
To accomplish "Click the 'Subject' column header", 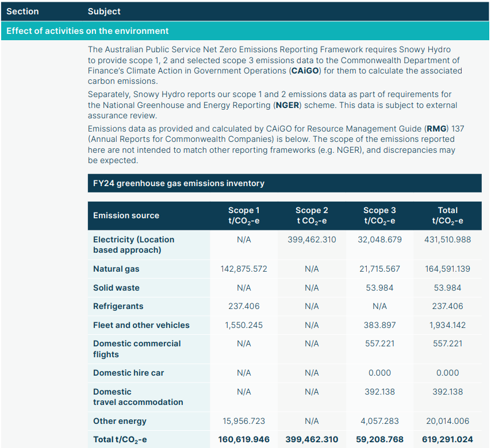I will [x=104, y=11].
